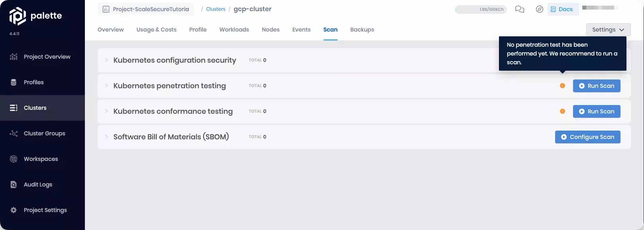The image size is (644, 230).
Task: Click Configure Scan for SBOM
Action: 587,137
